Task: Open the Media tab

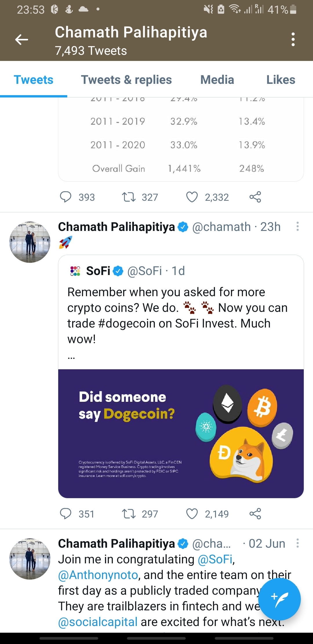Action: pos(217,80)
